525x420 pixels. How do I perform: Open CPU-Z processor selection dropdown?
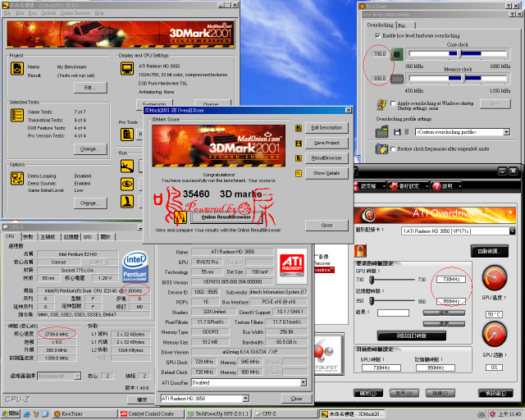(x=78, y=377)
